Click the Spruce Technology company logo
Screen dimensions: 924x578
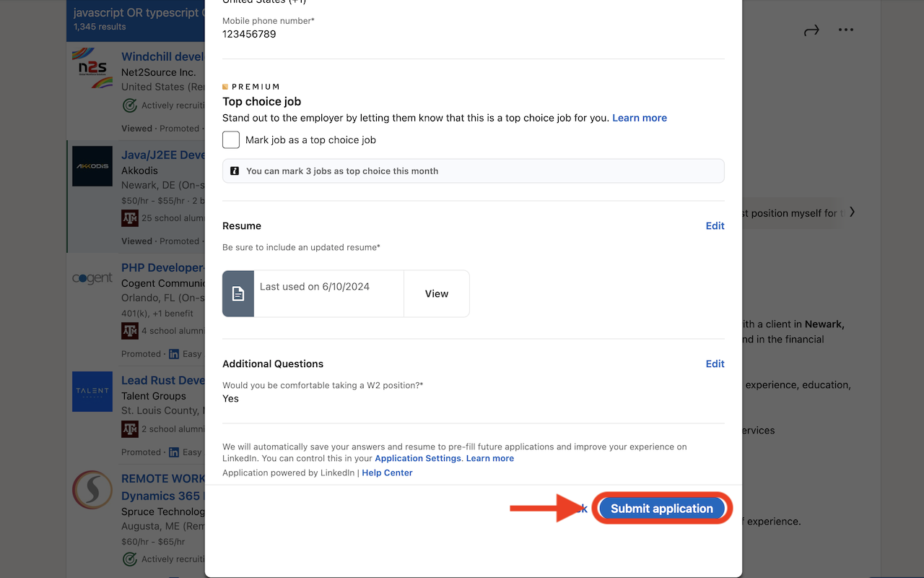click(92, 489)
